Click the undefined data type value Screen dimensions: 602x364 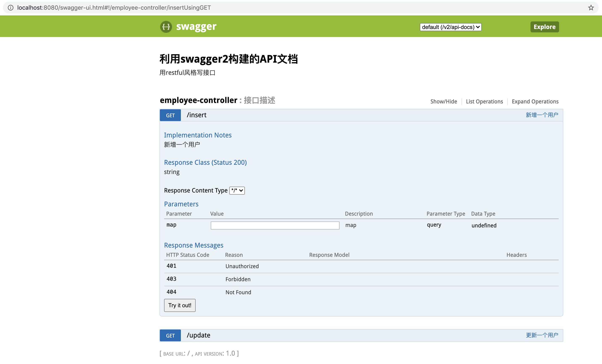(484, 225)
